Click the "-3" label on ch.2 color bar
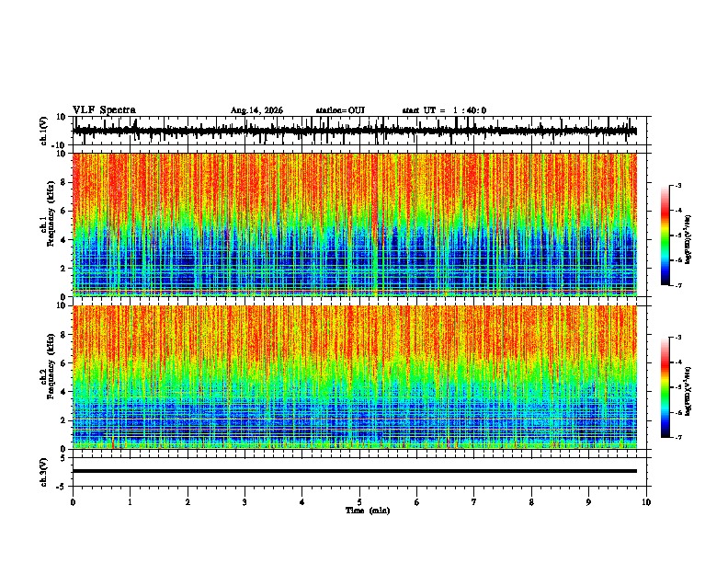This screenshot has height=563, width=728. pyautogui.click(x=678, y=338)
